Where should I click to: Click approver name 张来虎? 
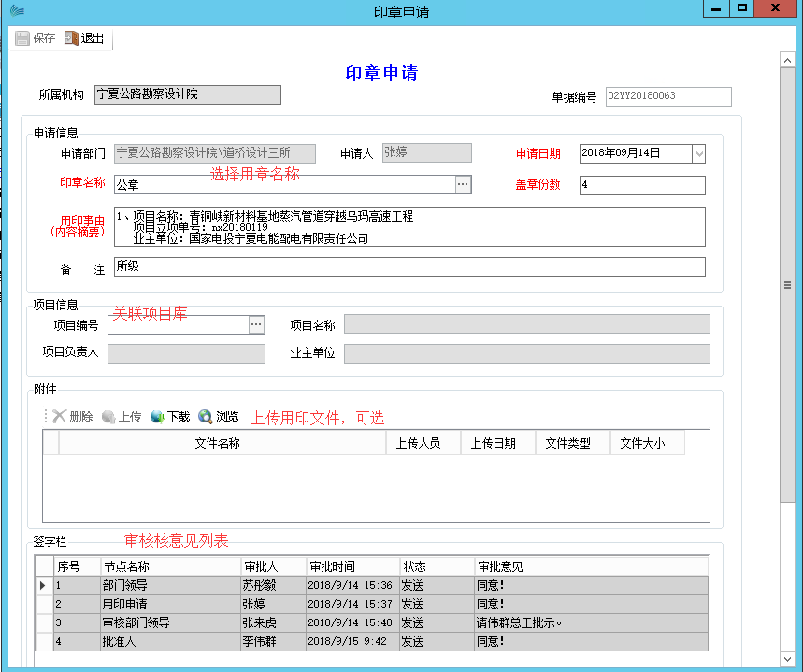click(x=259, y=622)
